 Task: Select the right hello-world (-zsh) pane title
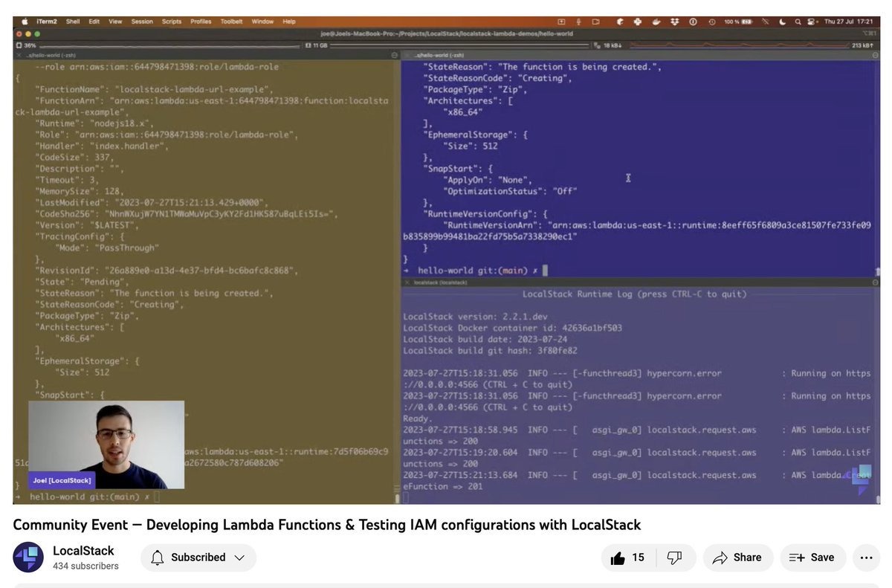coord(439,56)
